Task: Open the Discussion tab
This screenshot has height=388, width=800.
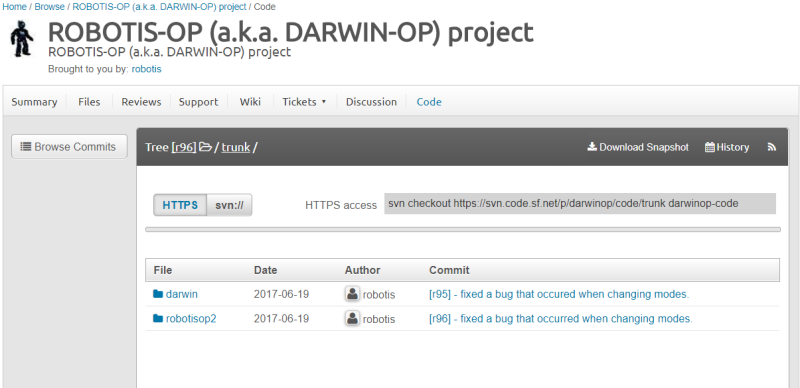Action: click(371, 102)
